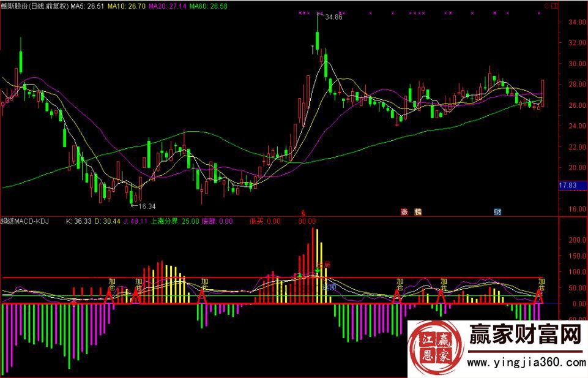
Task: Click the red diamond icon at top-right corner
Action: click(546, 6)
